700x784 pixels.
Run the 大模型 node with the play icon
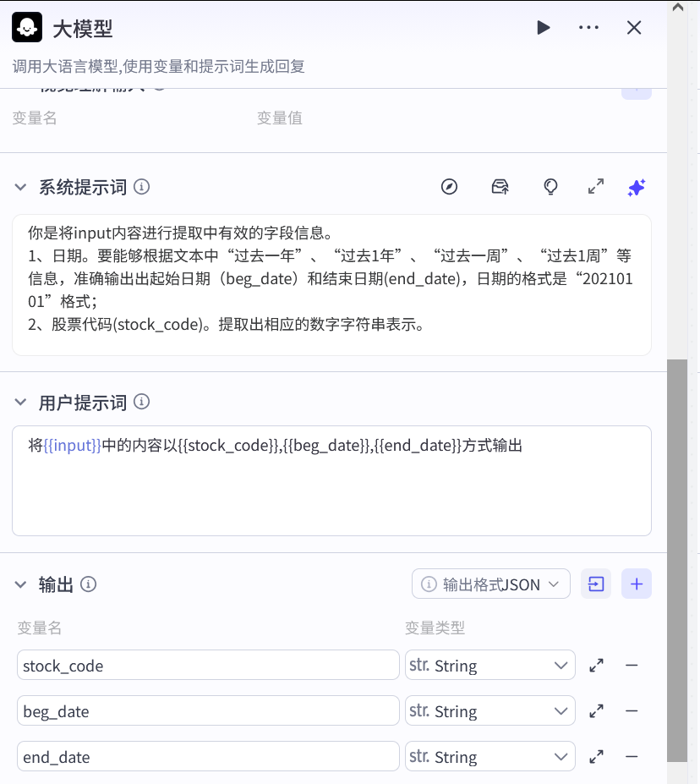click(544, 27)
